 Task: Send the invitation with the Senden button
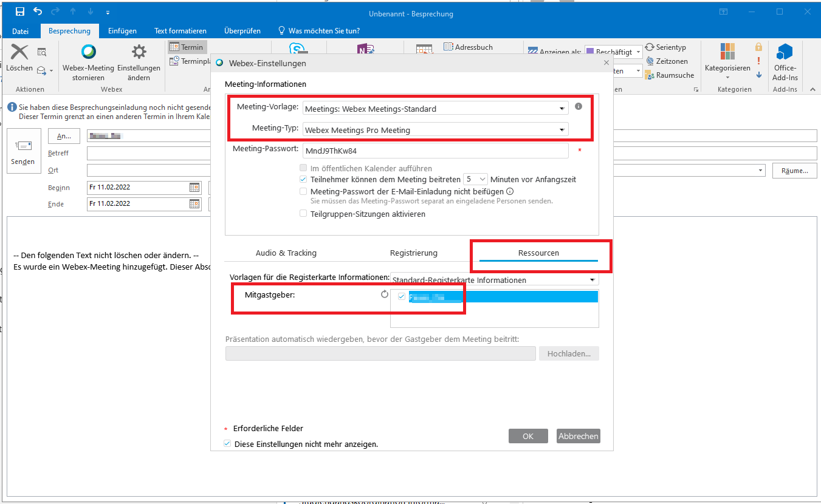[23, 151]
